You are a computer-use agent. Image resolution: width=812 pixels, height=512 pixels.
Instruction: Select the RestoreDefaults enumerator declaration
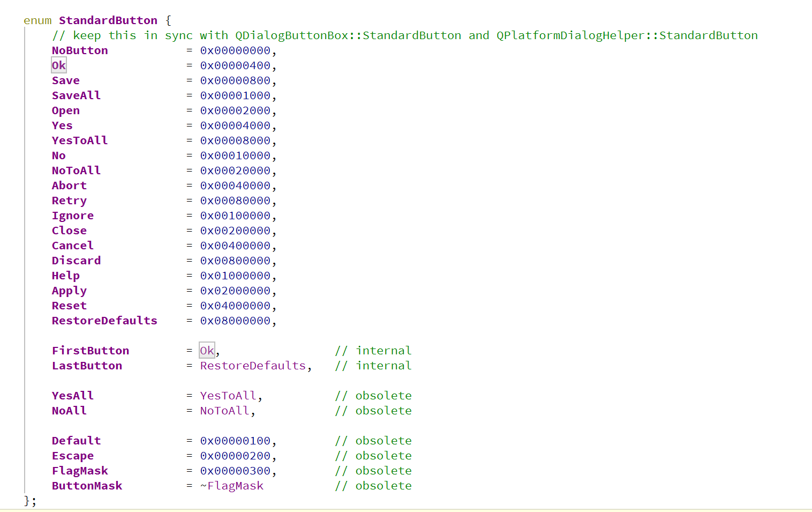104,321
